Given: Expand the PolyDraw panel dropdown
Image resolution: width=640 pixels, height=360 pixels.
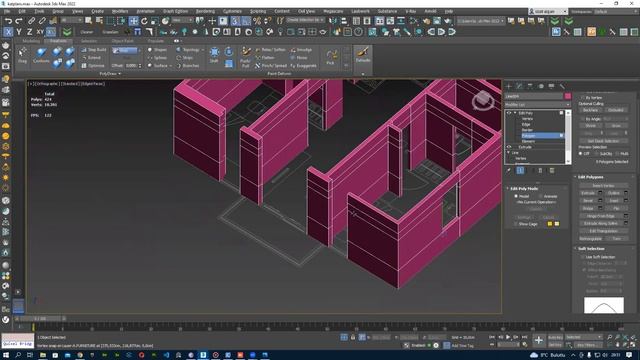Looking at the screenshot, I should (110, 74).
